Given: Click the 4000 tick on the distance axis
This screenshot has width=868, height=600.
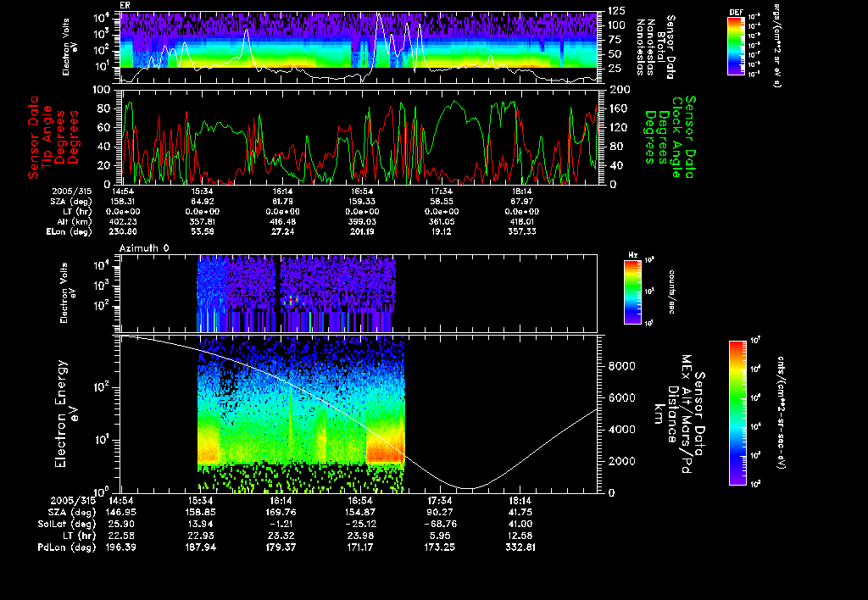Looking at the screenshot, I should point(622,430).
